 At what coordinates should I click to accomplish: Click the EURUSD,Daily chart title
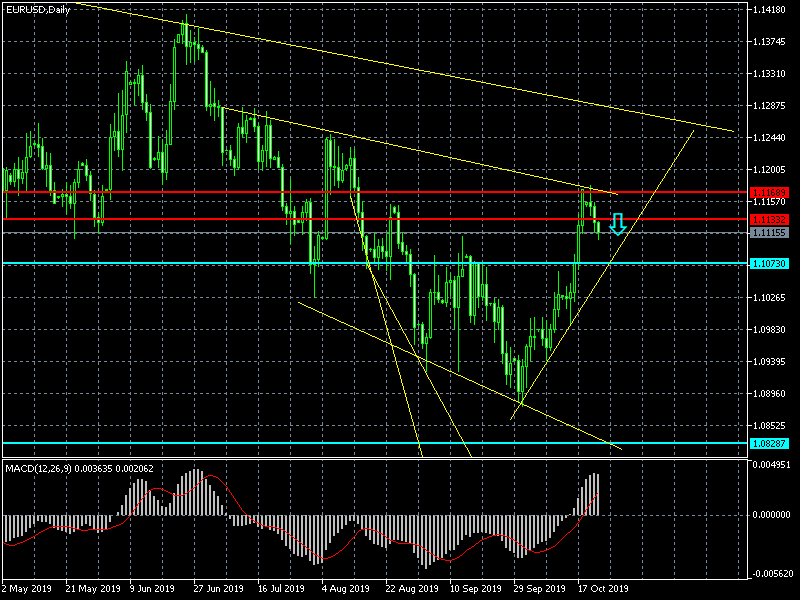[x=38, y=10]
